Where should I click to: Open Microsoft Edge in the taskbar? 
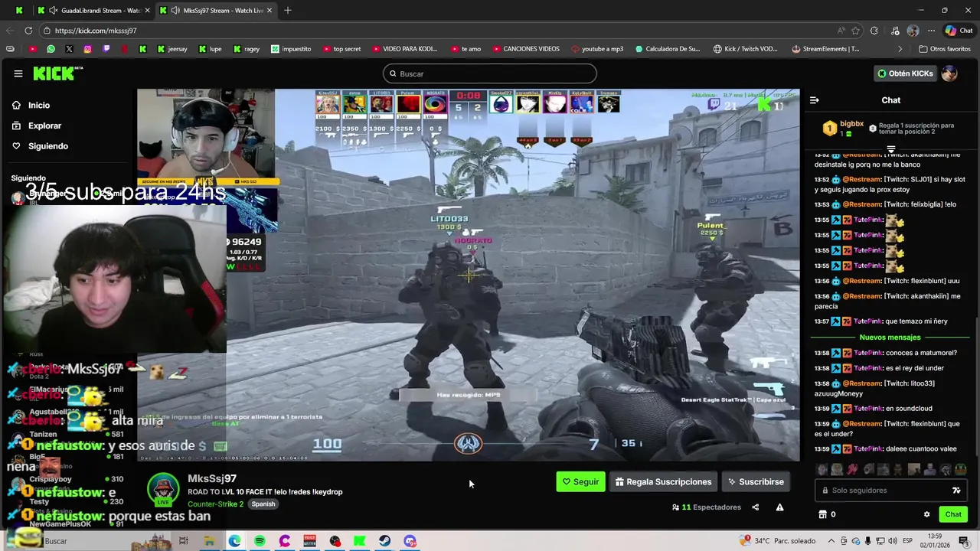tap(234, 541)
